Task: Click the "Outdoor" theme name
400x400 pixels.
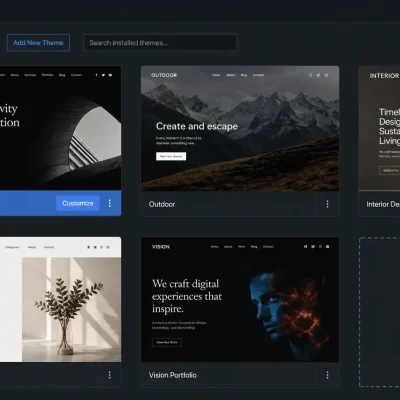Action: coord(162,204)
